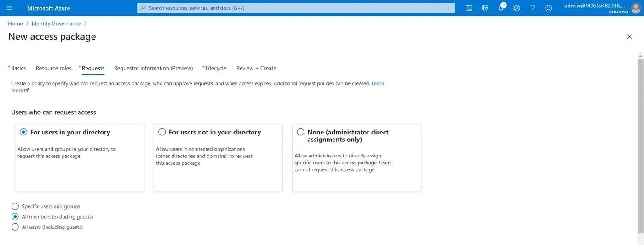Open the hamburger portal menu
644x245 pixels.
pyautogui.click(x=10, y=8)
